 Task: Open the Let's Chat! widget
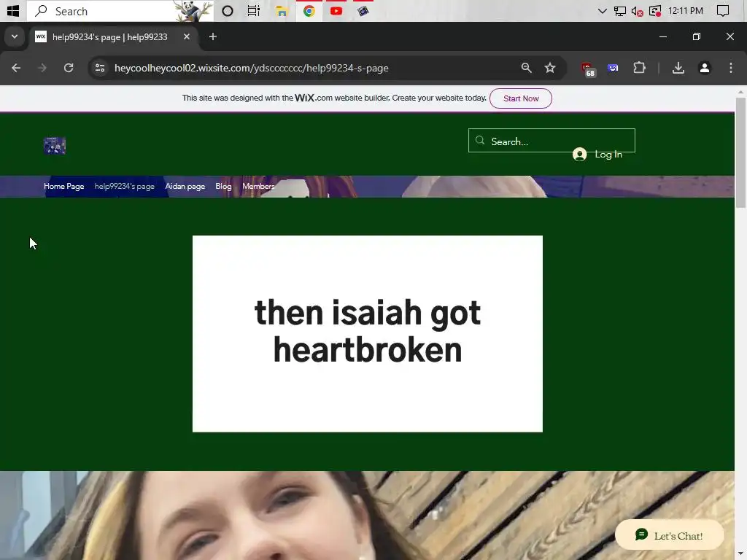tap(670, 536)
